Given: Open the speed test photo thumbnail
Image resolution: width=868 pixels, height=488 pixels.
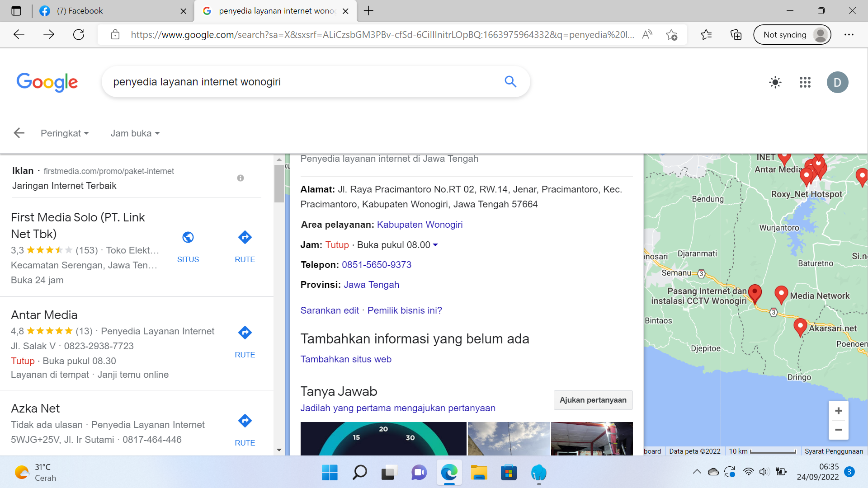Looking at the screenshot, I should click(x=383, y=439).
